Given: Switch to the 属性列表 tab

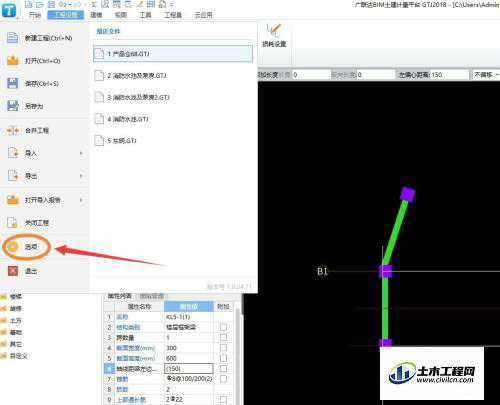Looking at the screenshot, I should (x=119, y=296).
